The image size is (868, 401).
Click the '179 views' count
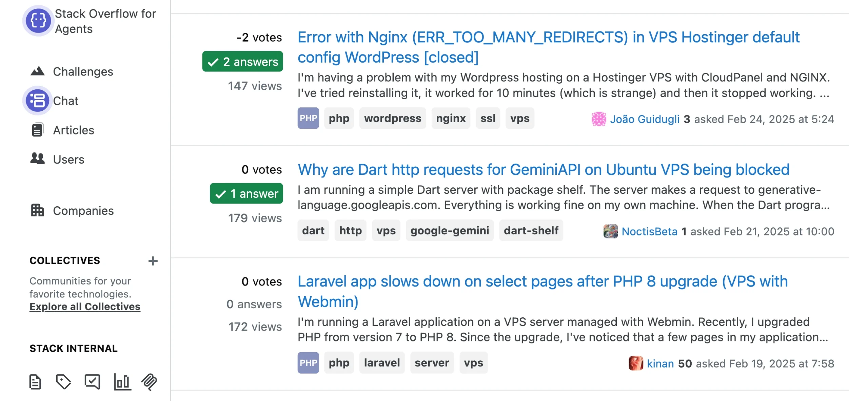coord(255,218)
